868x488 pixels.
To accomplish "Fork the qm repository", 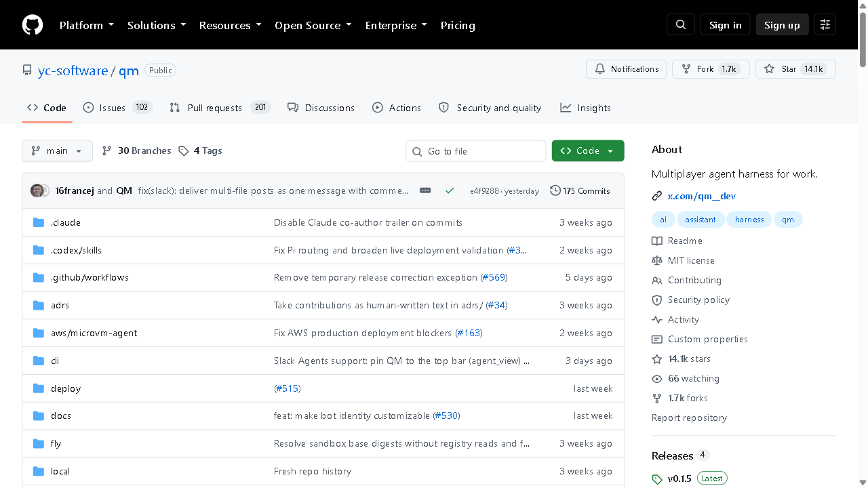I will click(711, 69).
